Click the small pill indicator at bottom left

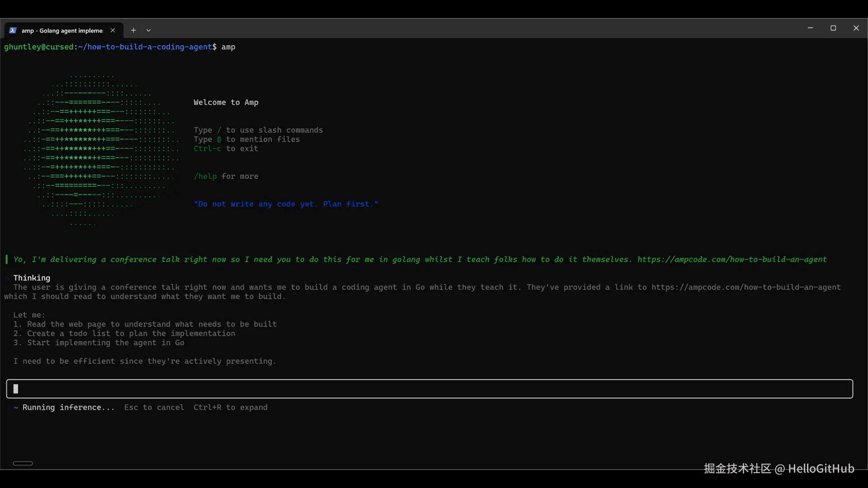coord(23,463)
